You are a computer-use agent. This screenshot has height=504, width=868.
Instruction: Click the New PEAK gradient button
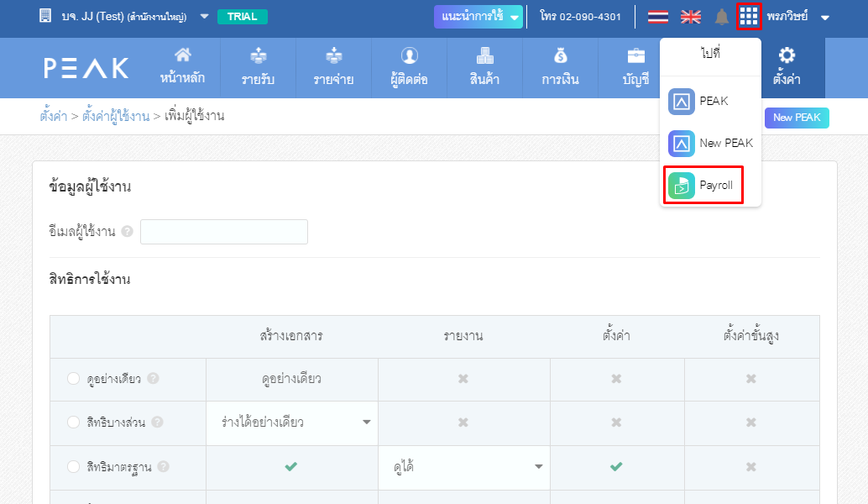point(797,118)
